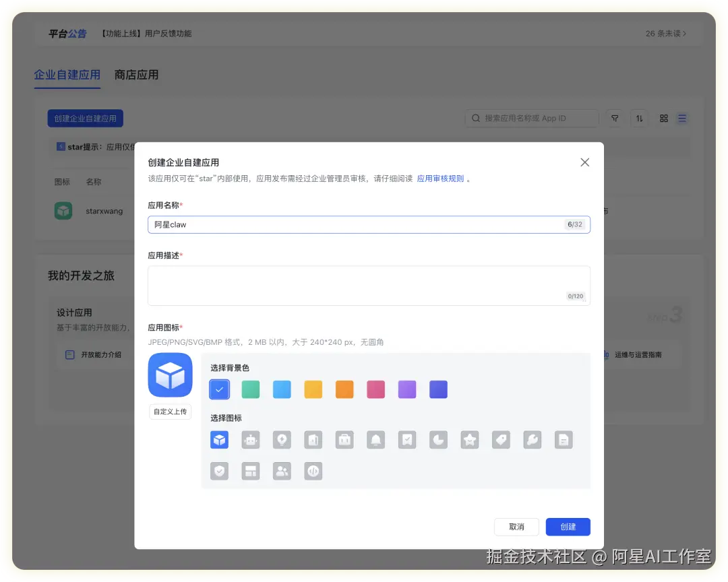Close the create app dialog
Screen dimensions: 728x582
click(x=585, y=162)
